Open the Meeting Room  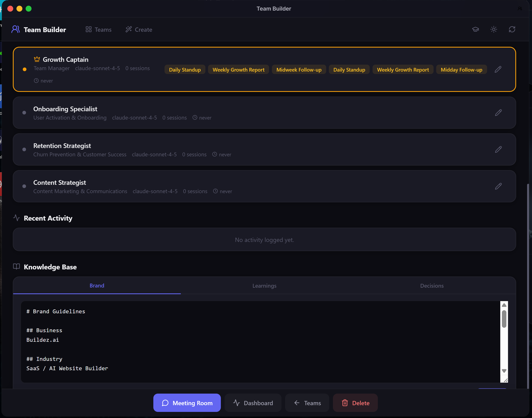pyautogui.click(x=187, y=403)
